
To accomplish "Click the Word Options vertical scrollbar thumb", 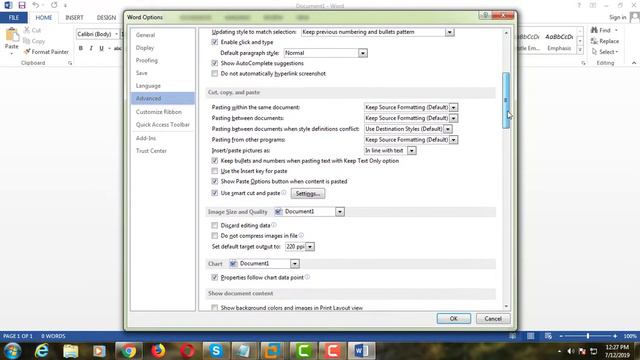I will tap(506, 100).
